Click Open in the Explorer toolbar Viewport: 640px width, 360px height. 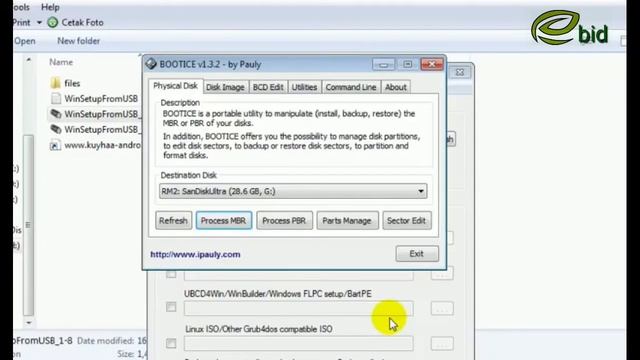tap(24, 41)
